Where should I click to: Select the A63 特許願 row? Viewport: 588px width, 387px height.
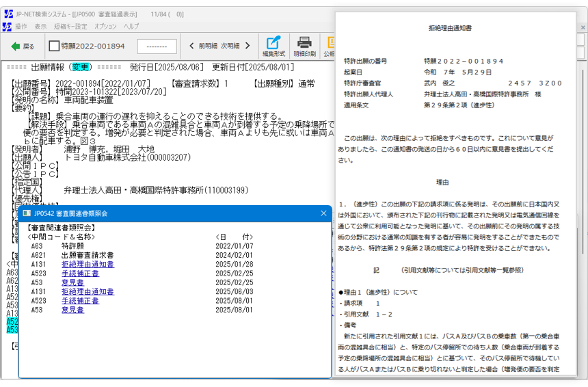click(x=142, y=246)
